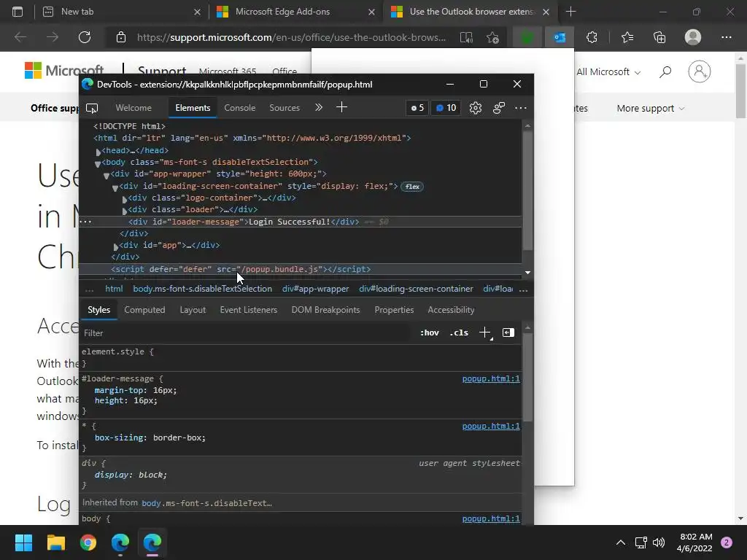Open the Layout pane

pyautogui.click(x=193, y=310)
